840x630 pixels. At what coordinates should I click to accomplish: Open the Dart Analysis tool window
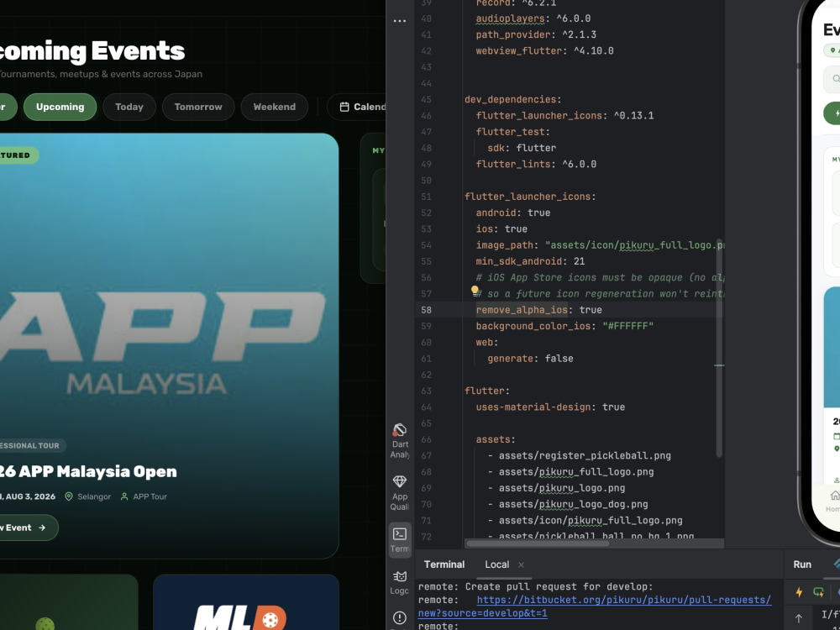(400, 442)
